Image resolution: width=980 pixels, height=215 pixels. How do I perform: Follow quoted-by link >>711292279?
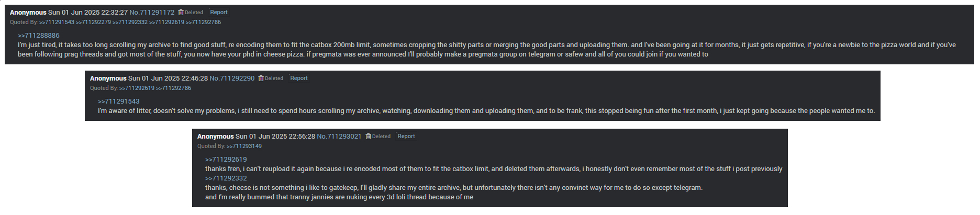(x=93, y=22)
